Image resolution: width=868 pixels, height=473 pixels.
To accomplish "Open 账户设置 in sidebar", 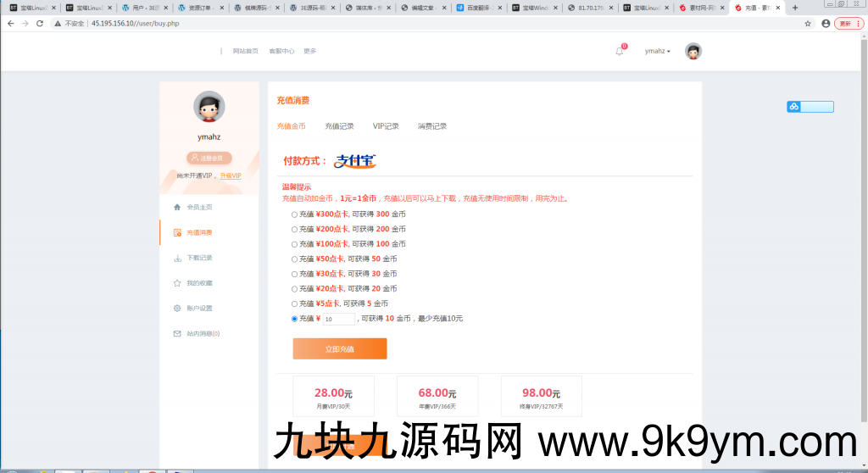I will tap(199, 309).
